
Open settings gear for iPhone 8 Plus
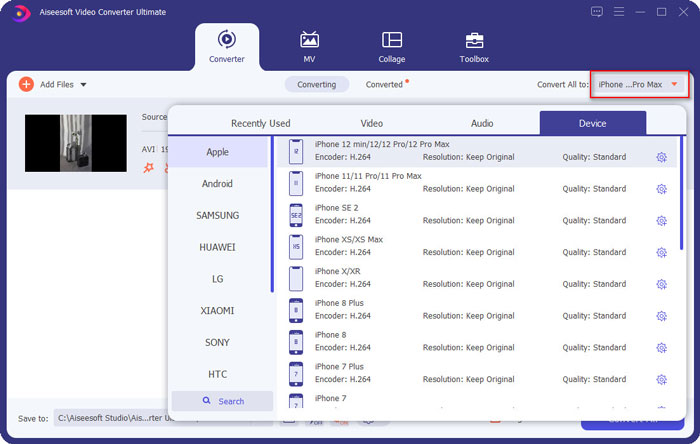click(662, 316)
